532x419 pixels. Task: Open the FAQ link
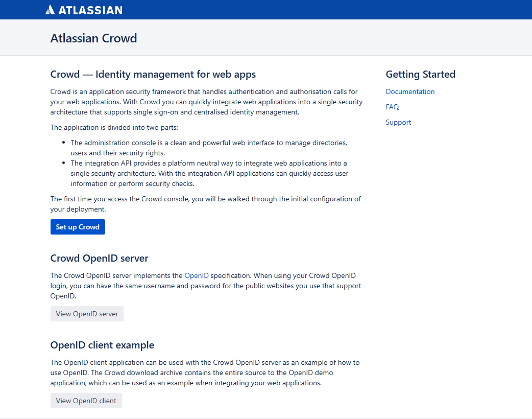click(x=392, y=107)
